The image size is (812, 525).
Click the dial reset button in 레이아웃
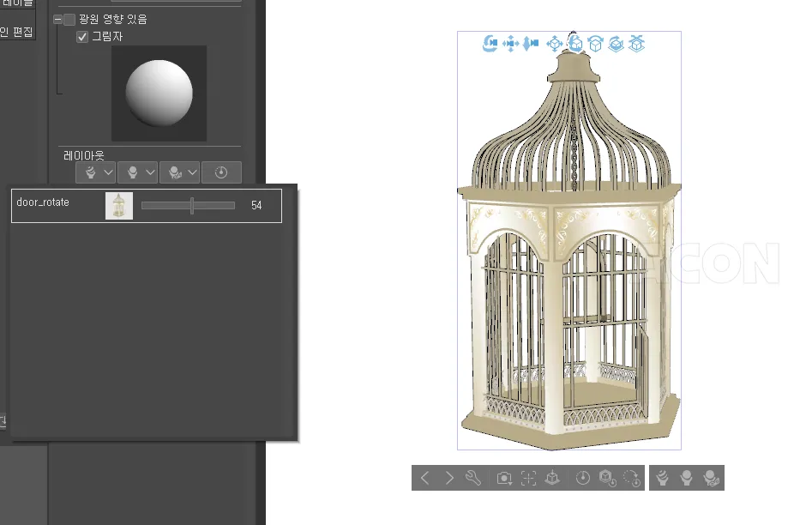(x=221, y=172)
